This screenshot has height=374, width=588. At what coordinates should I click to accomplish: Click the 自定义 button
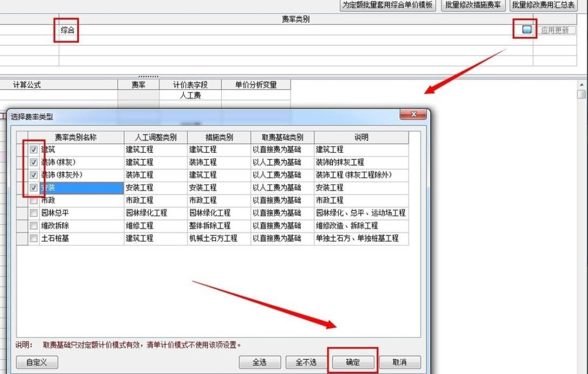click(37, 362)
